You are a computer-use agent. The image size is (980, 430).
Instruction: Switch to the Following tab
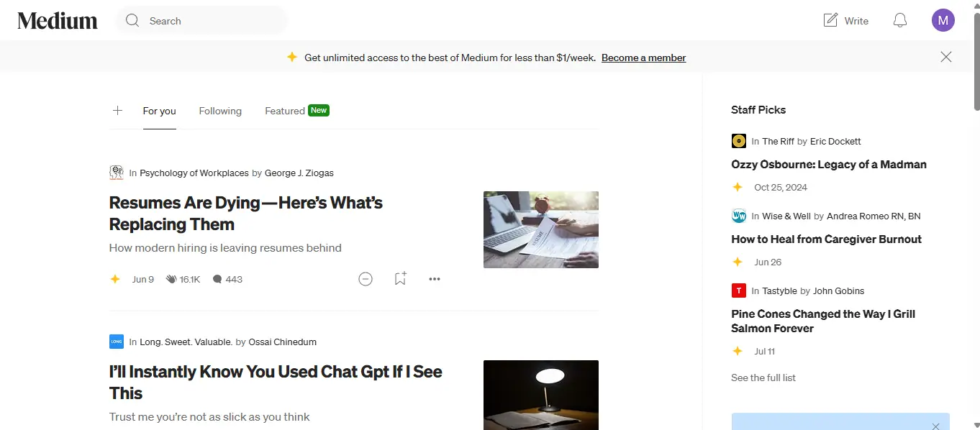pos(220,111)
